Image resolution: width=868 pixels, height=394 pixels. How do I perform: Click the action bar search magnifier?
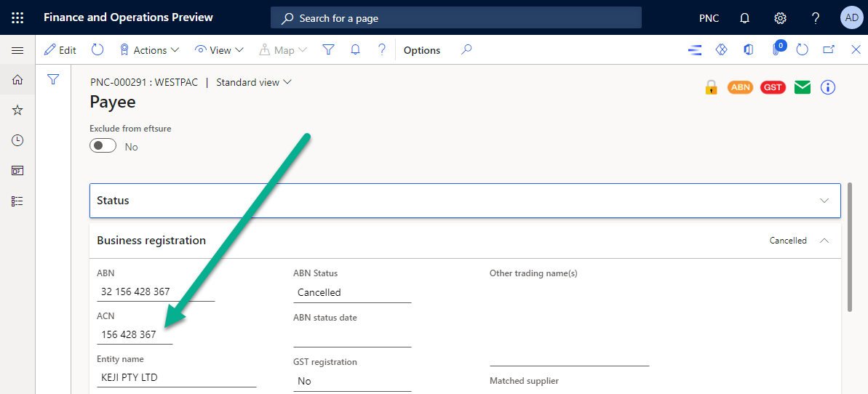coord(466,50)
